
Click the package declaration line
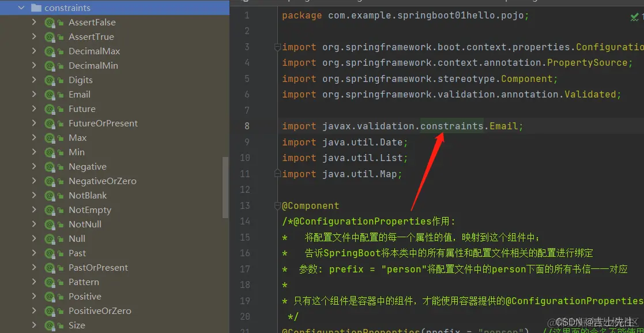point(406,16)
